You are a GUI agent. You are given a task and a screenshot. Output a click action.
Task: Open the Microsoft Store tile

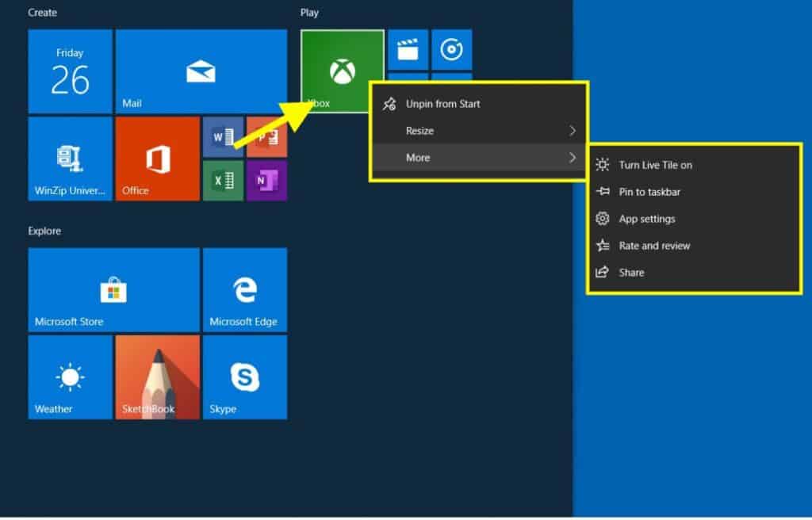[113, 289]
